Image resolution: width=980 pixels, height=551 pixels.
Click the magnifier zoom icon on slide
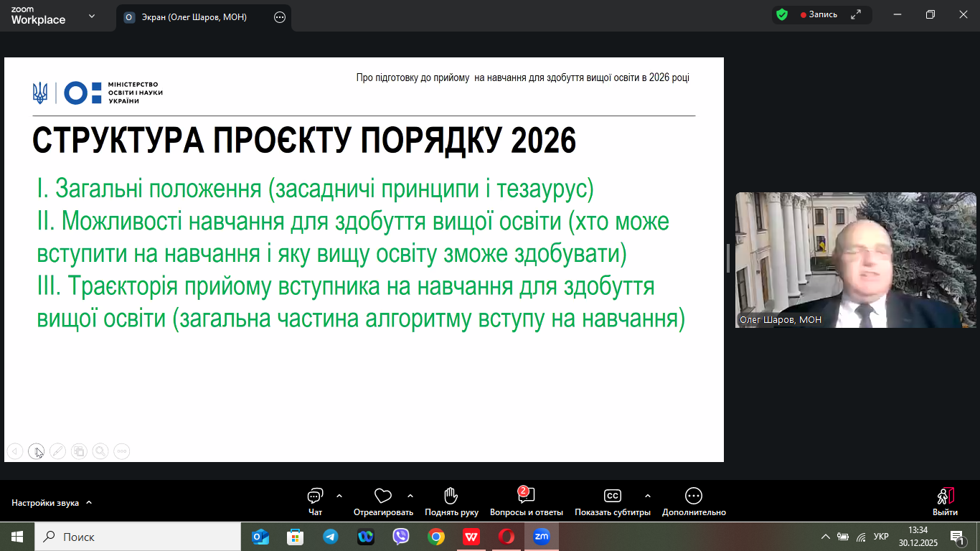pos(100,451)
